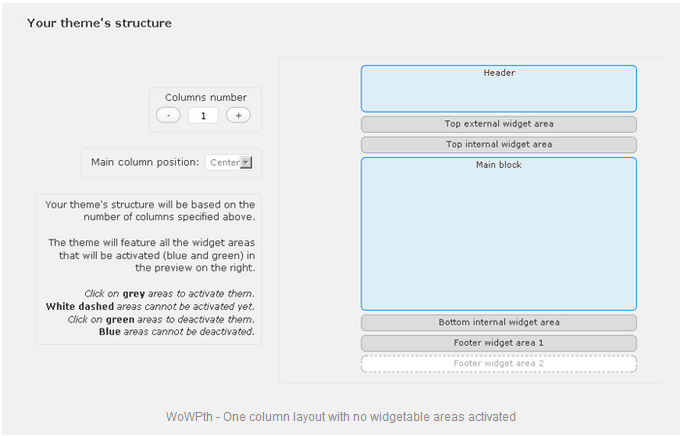Click the WoWPth one column layout caption
Viewport: 681px width, 436px height.
[x=341, y=417]
